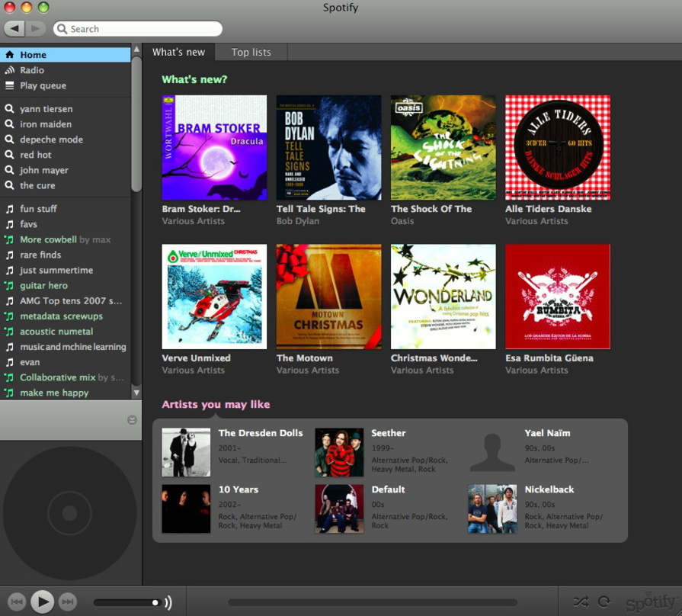Go forward with the right arrow button
This screenshot has height=616, width=682.
pos(37,29)
